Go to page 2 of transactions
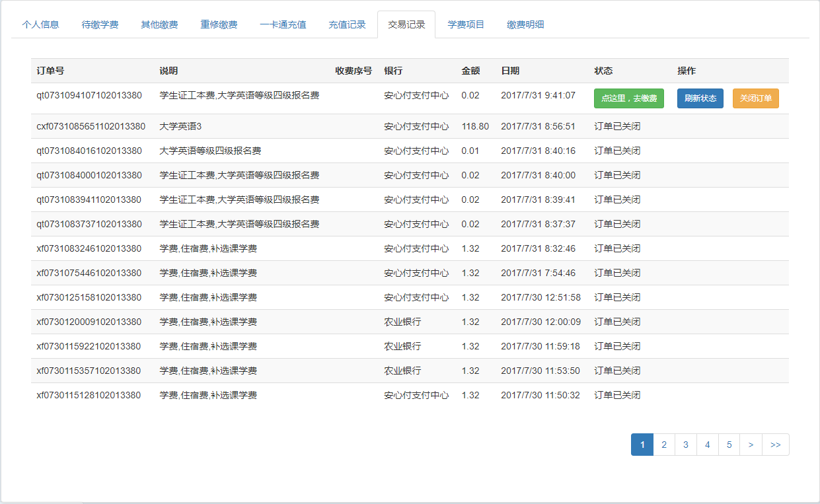820x504 pixels. click(663, 445)
